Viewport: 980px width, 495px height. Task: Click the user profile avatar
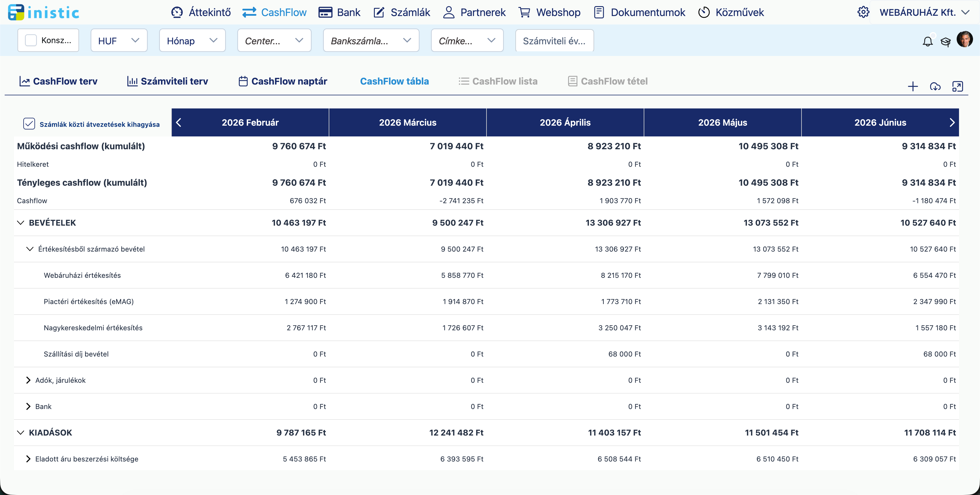pos(965,39)
